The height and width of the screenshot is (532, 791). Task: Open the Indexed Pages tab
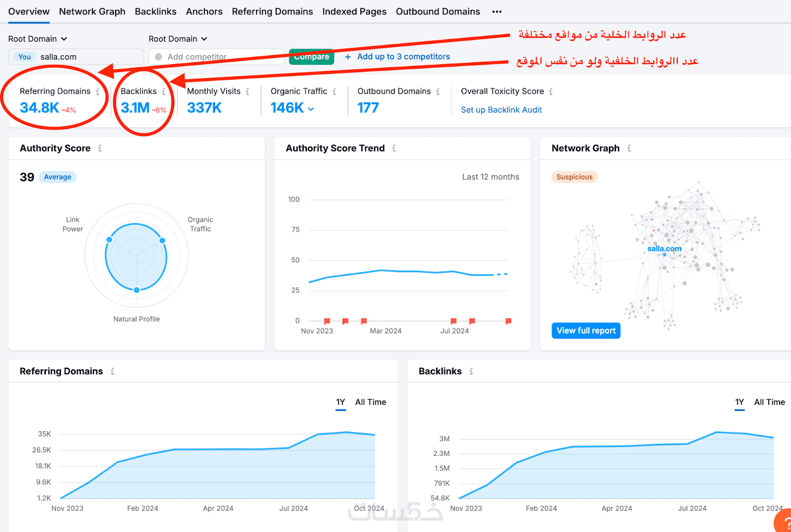(x=354, y=11)
